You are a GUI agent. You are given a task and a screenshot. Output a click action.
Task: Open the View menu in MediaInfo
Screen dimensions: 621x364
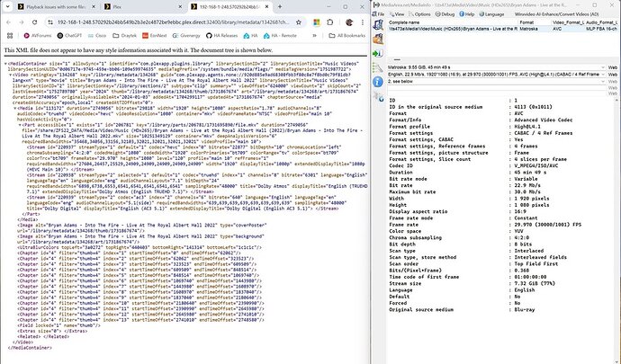(396, 13)
